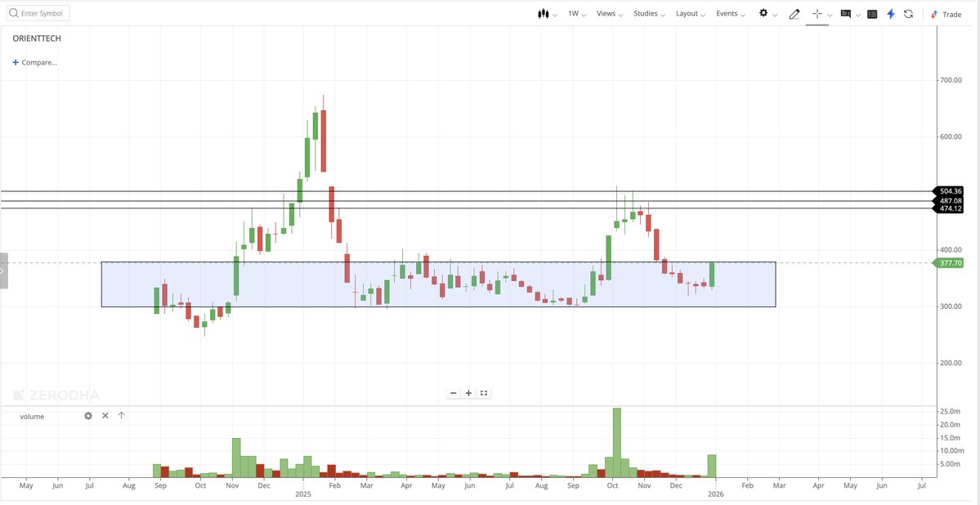
Task: Click the volume panel label
Action: pos(32,416)
